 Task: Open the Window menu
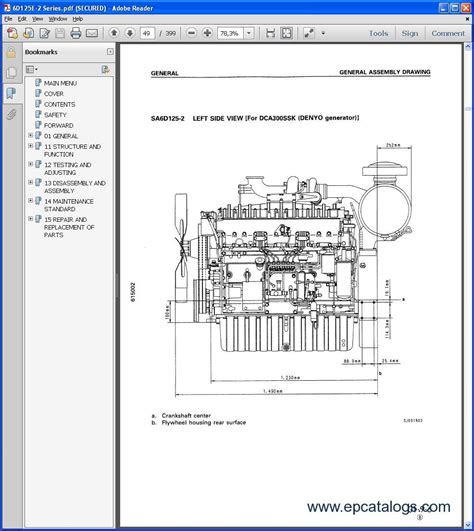pos(58,19)
